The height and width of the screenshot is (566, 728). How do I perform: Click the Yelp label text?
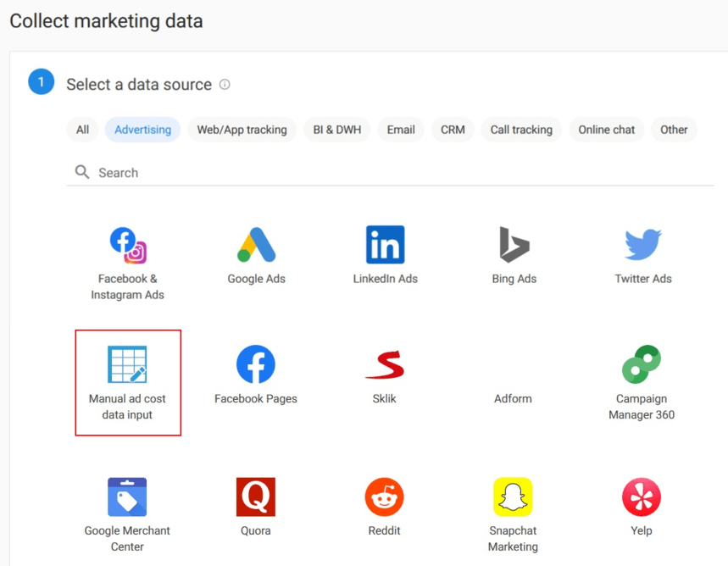click(642, 530)
